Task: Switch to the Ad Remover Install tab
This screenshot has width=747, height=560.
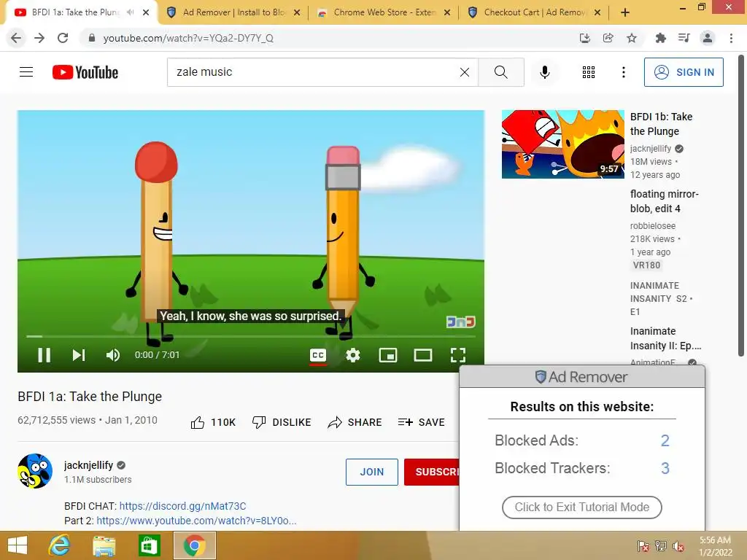Action: (x=234, y=12)
